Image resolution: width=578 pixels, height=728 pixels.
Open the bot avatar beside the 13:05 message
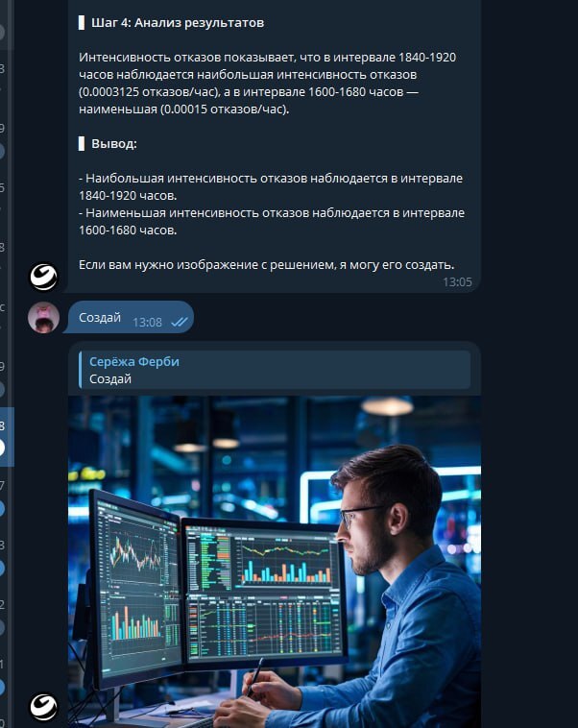click(x=43, y=278)
